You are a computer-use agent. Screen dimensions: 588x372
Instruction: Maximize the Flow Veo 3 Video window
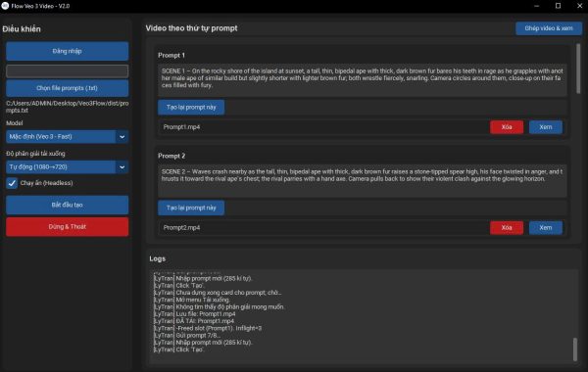558,6
